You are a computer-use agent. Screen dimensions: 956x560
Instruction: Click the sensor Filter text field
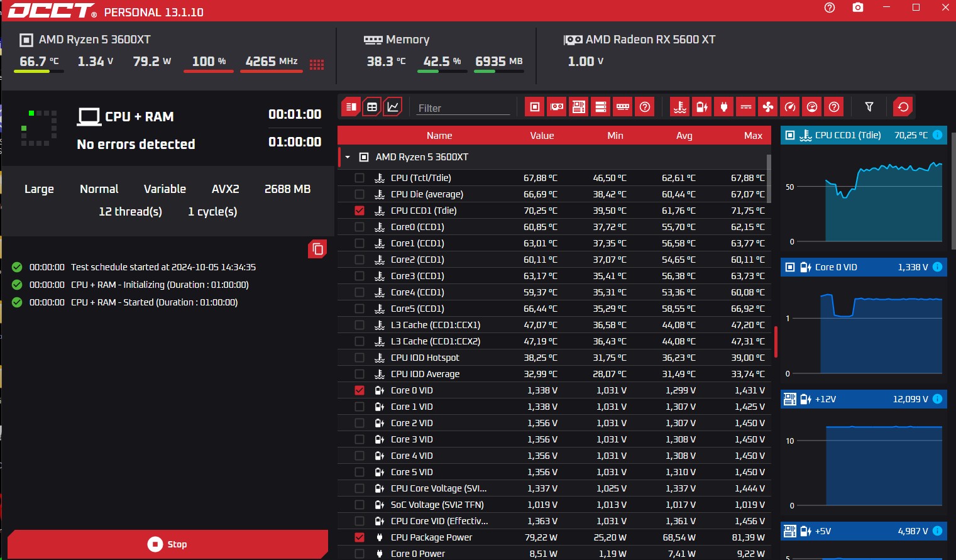pyautogui.click(x=463, y=108)
